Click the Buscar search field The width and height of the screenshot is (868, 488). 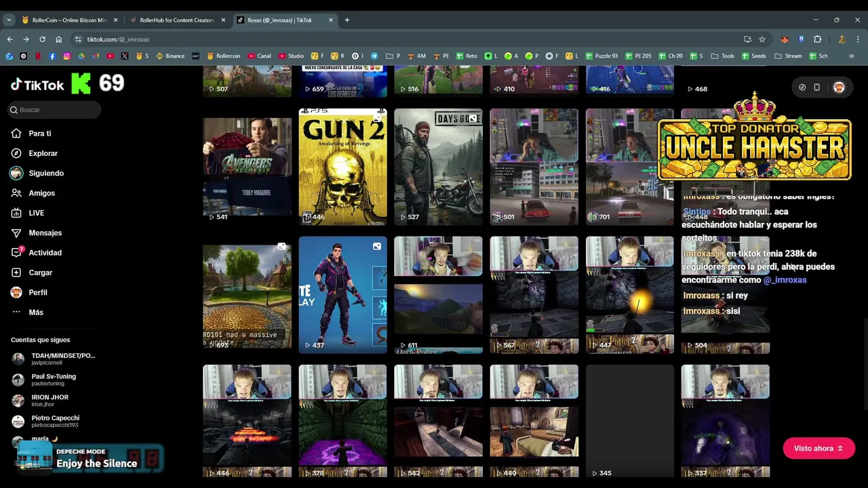pos(54,110)
